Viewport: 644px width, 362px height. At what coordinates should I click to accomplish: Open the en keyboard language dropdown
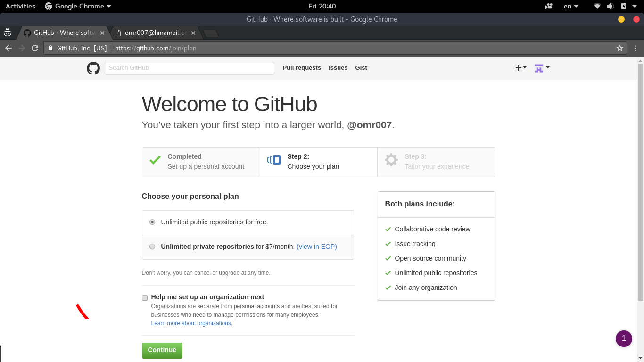click(570, 6)
